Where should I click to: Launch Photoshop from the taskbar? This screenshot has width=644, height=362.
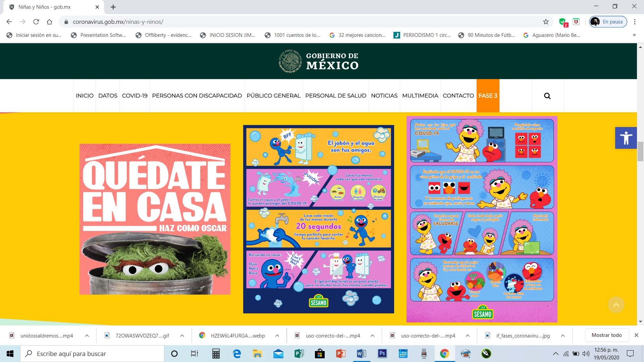coord(382,354)
